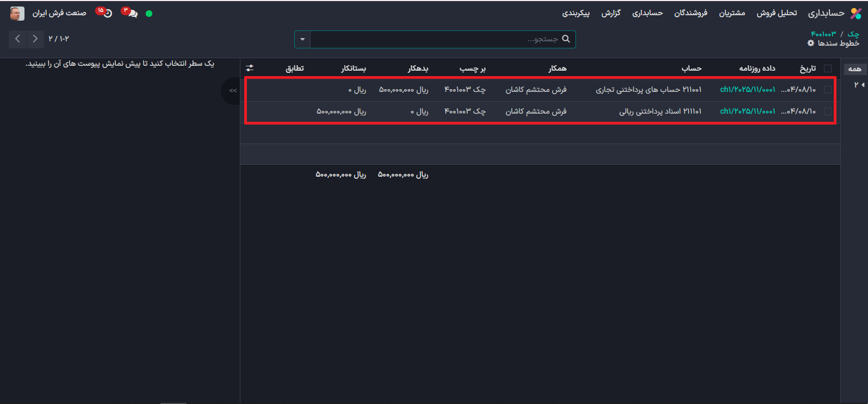The height and width of the screenshot is (404, 868).
Task: Click into the جستجو search field
Action: (x=435, y=39)
